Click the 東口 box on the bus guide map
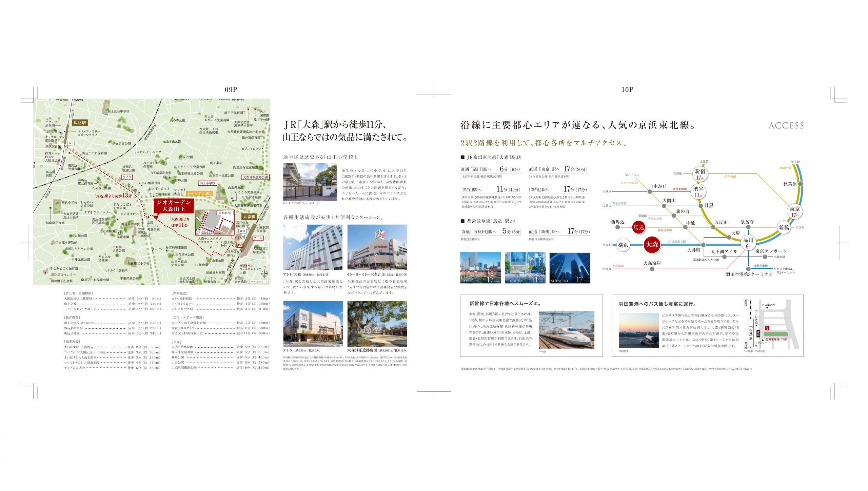 pyautogui.click(x=758, y=333)
